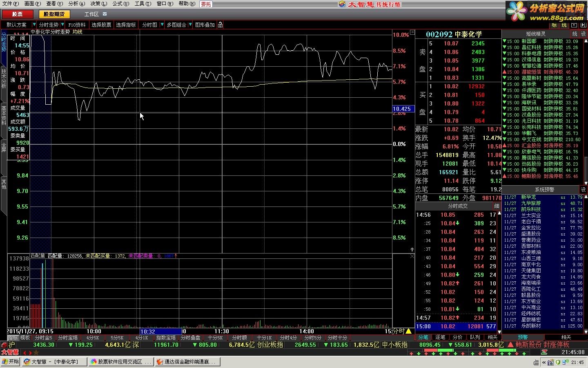The image size is (588, 368).
Task: Switch to 股票软件应用交流区 taskbar window
Action: coord(121,362)
